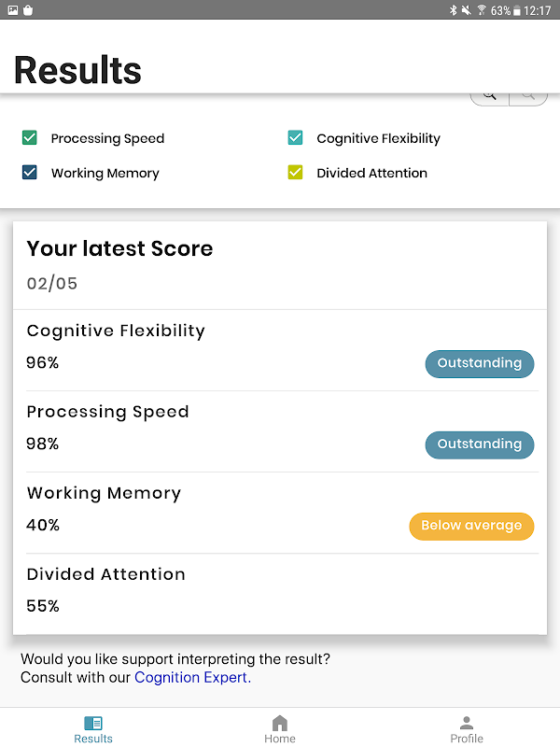This screenshot has height=747, width=560.
Task: Toggle the Working Memory checkbox
Action: 30,173
